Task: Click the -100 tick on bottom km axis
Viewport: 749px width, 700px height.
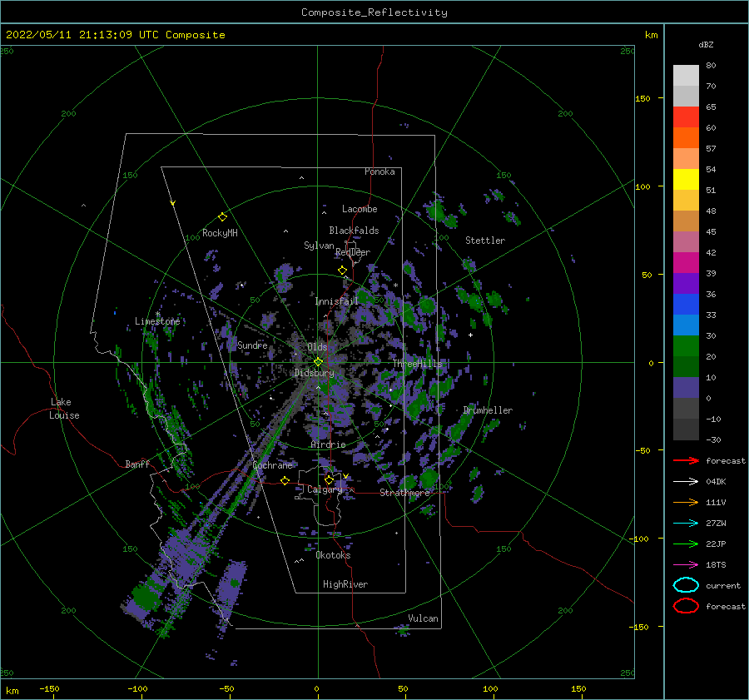Action: pyautogui.click(x=137, y=688)
